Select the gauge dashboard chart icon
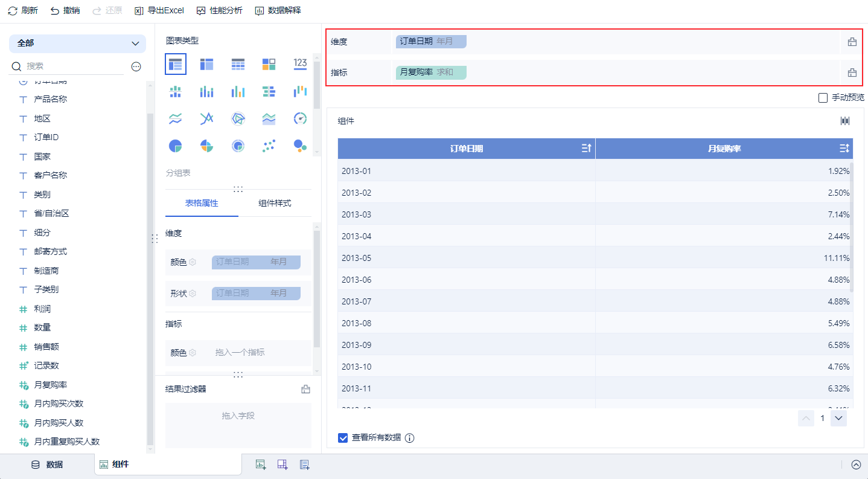The image size is (868, 479). click(300, 118)
